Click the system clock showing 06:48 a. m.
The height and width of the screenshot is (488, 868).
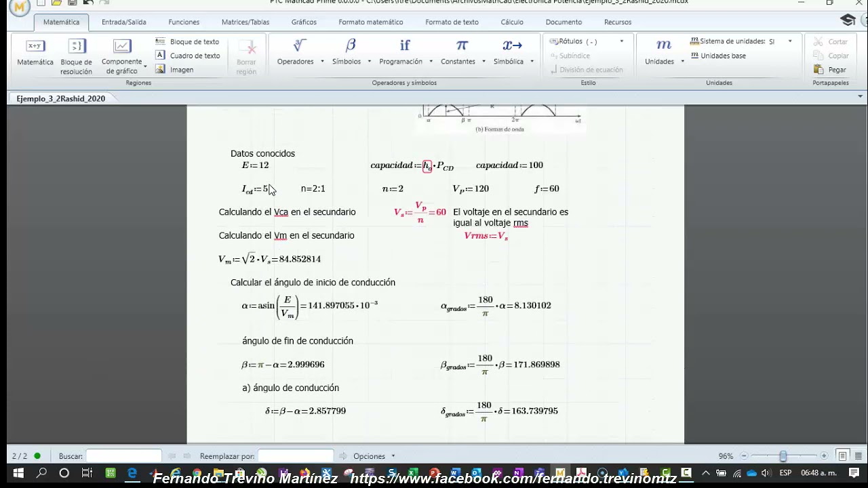click(x=818, y=473)
